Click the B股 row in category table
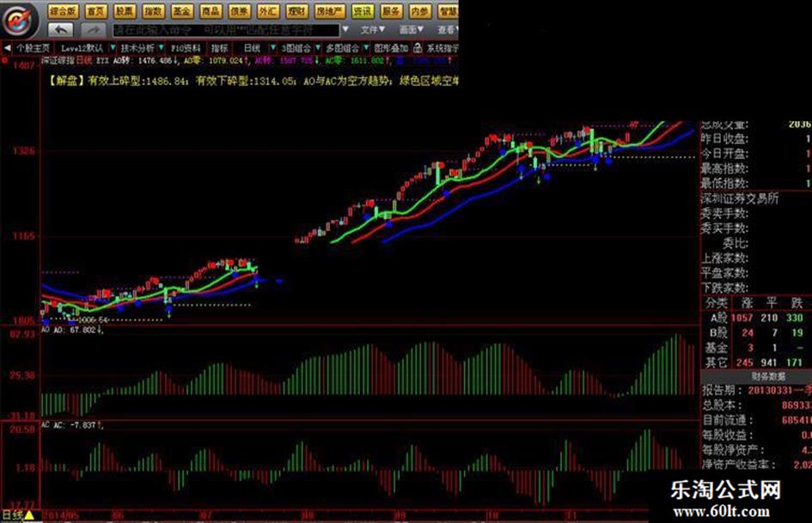Image resolution: width=812 pixels, height=523 pixels. [x=757, y=333]
